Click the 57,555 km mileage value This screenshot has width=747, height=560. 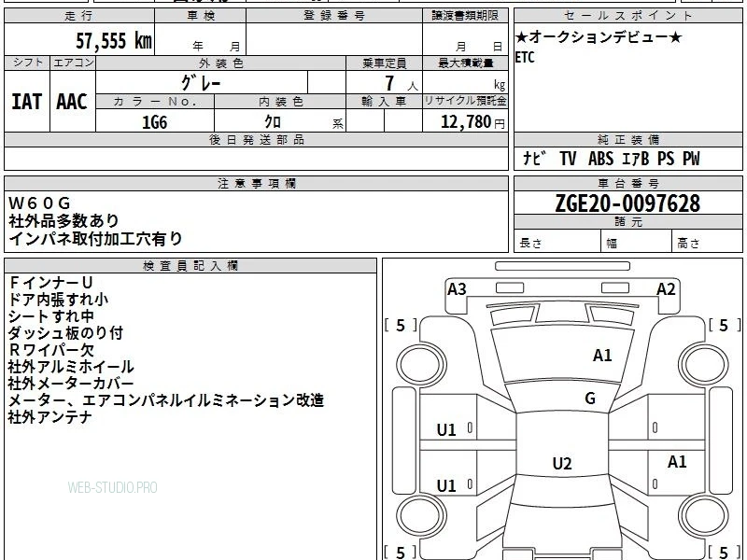point(114,41)
